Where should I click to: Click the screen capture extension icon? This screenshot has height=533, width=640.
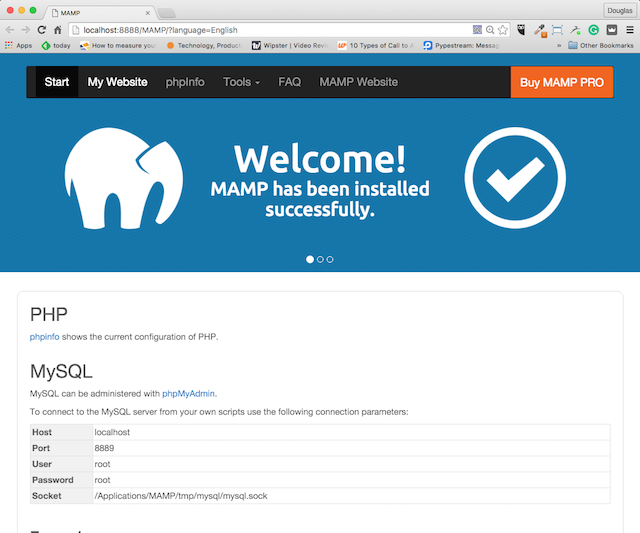[558, 30]
